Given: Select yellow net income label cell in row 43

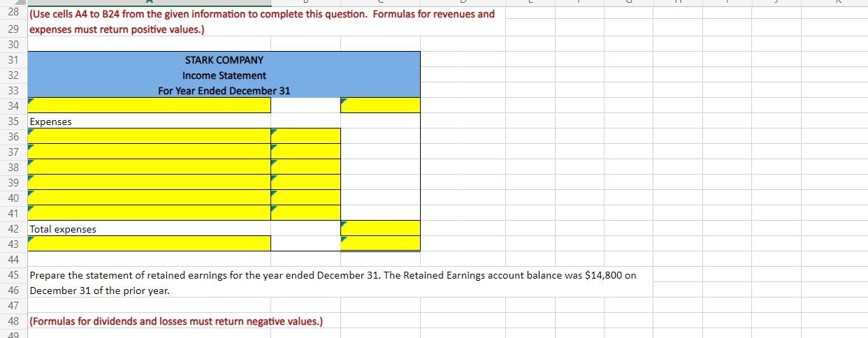Looking at the screenshot, I should [149, 244].
